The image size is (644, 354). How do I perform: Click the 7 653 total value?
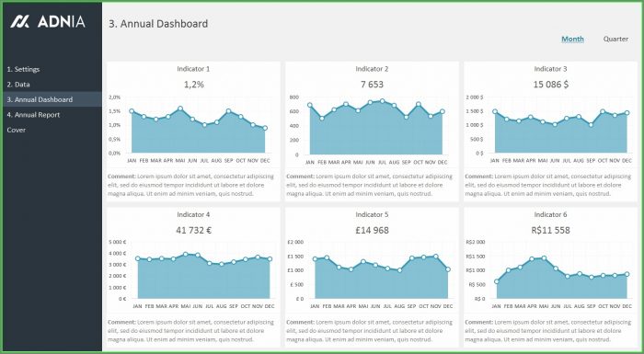point(372,85)
